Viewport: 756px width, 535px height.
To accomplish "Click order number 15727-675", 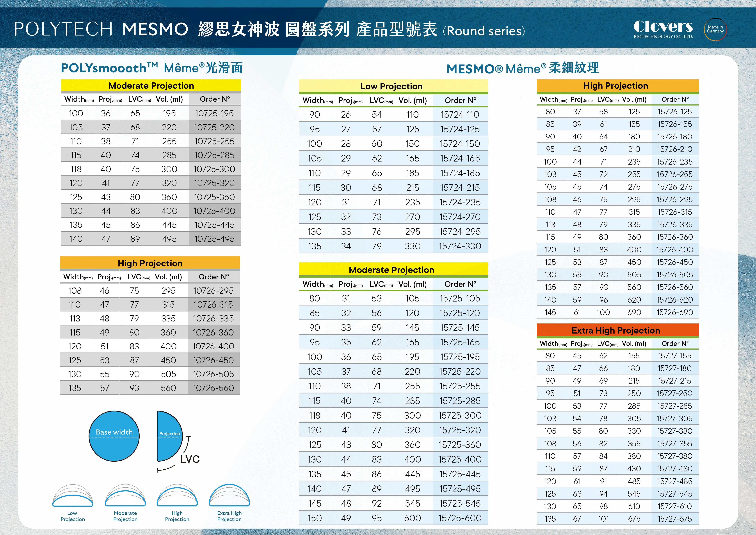I will (675, 519).
